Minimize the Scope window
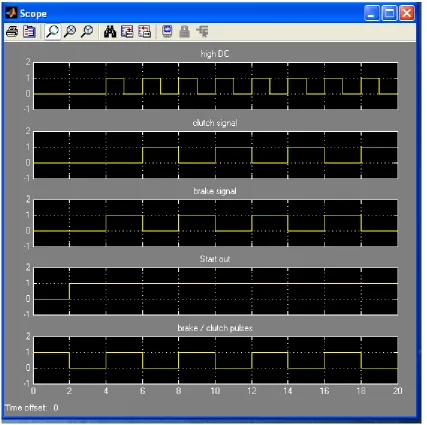Viewport: 427px width, 425px height. [372, 14]
